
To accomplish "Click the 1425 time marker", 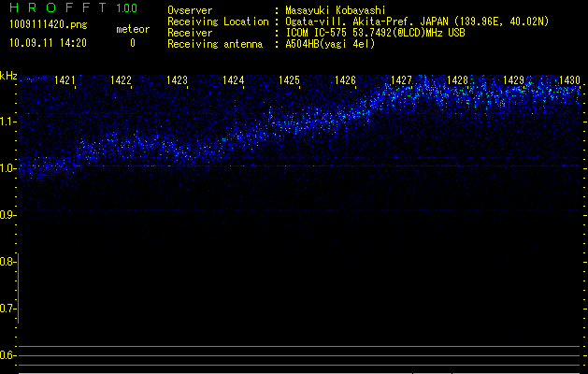I will (x=289, y=81).
